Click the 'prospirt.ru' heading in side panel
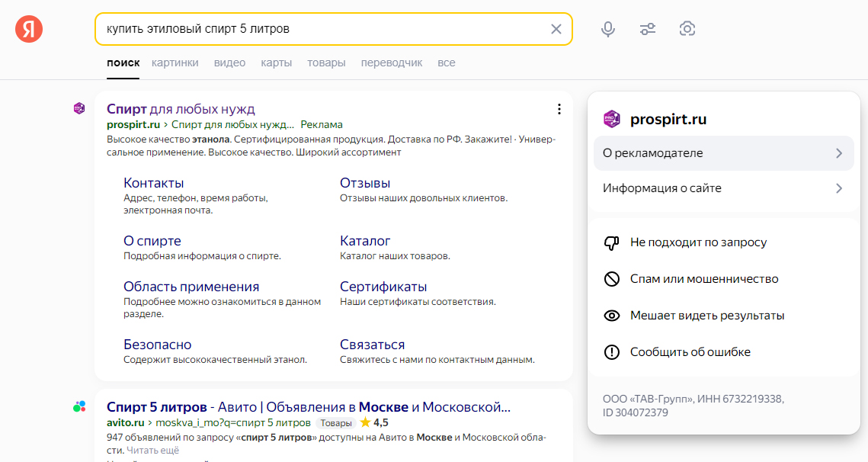Viewport: 868px width, 462px height. [668, 119]
